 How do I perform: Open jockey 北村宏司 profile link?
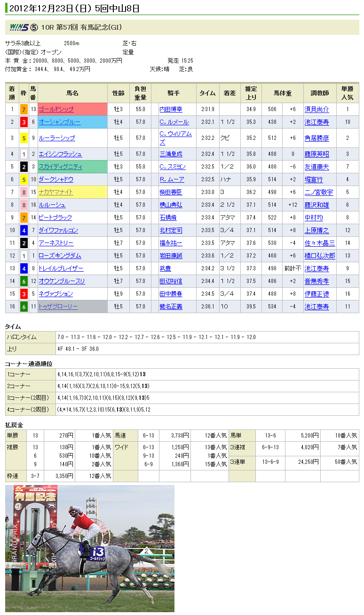click(171, 230)
